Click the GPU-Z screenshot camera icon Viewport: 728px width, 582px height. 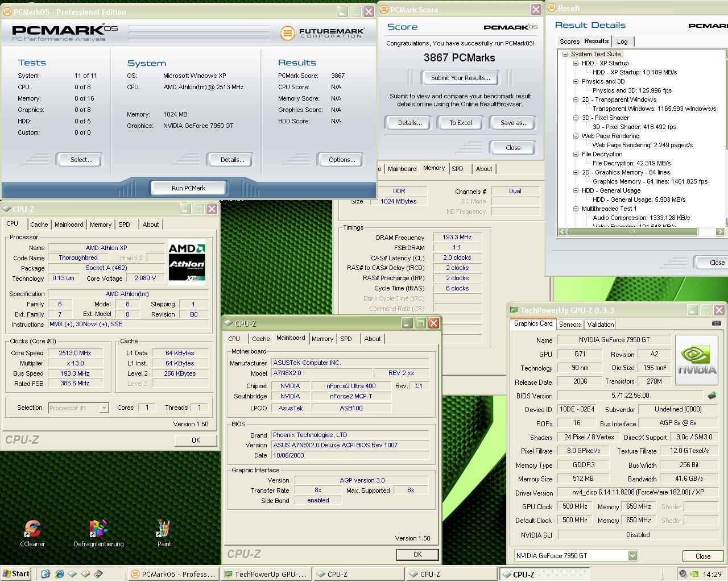tap(716, 323)
